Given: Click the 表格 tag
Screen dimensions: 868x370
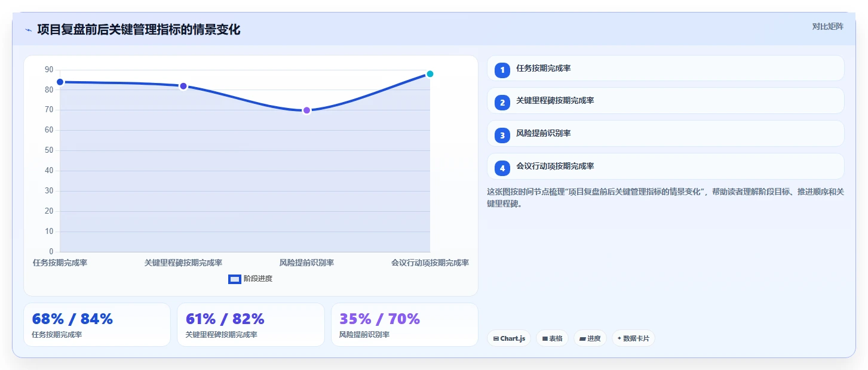Looking at the screenshot, I should pyautogui.click(x=552, y=338).
